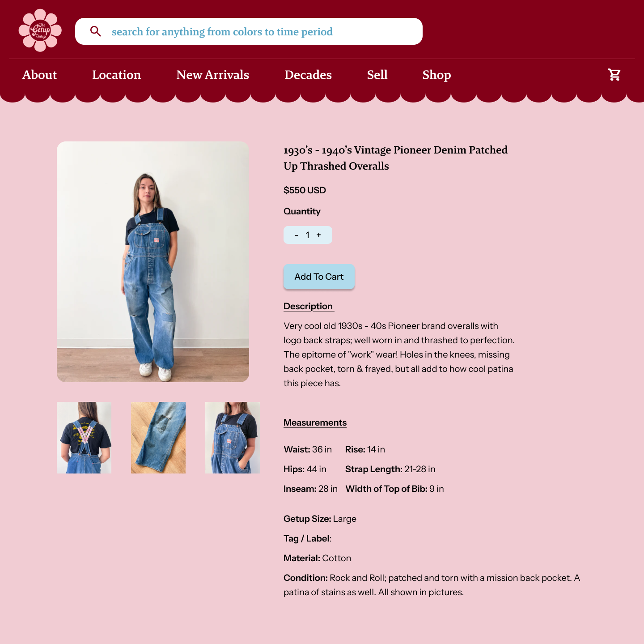Viewport: 644px width, 644px height.
Task: Click the Add To Cart button
Action: (319, 277)
